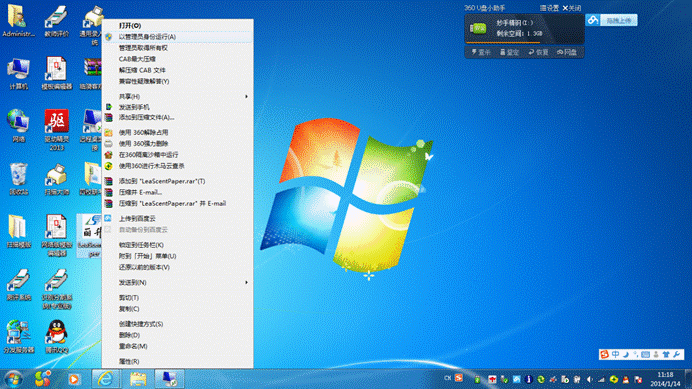Choose 压缩并 E-mail... menu entry

[178, 192]
